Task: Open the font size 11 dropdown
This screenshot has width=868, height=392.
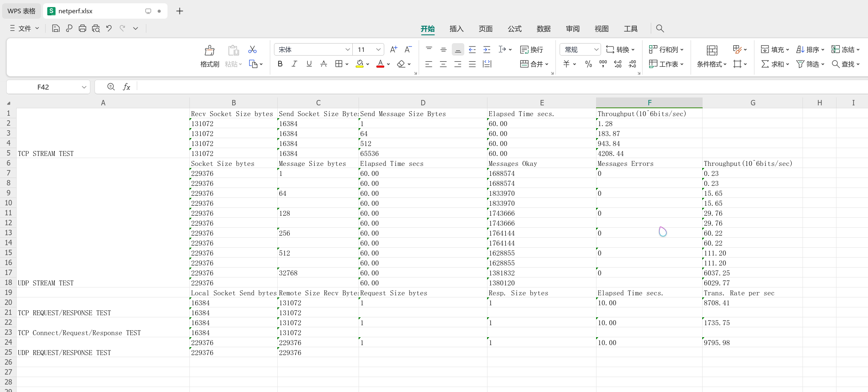Action: pyautogui.click(x=378, y=49)
